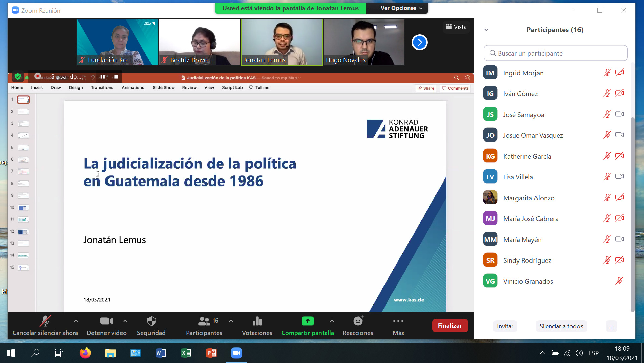Screen dimensions: 644x363
Task: Show next video participants with the arrow
Action: (x=419, y=42)
